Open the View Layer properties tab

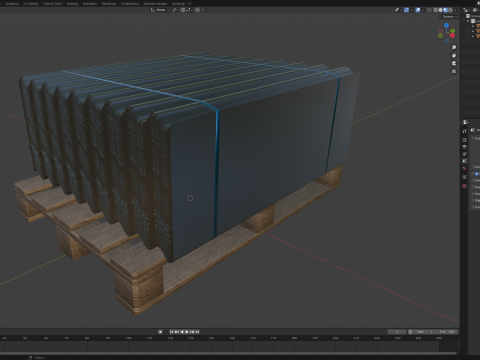coord(464,154)
